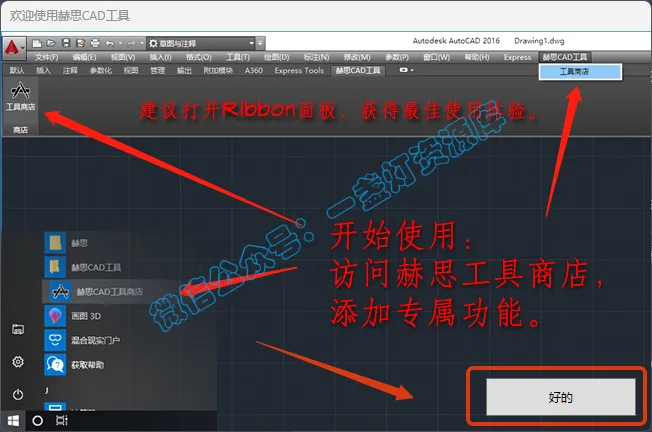Click the Save disk icon in quick access toolbar
652x432 pixels.
click(66, 43)
